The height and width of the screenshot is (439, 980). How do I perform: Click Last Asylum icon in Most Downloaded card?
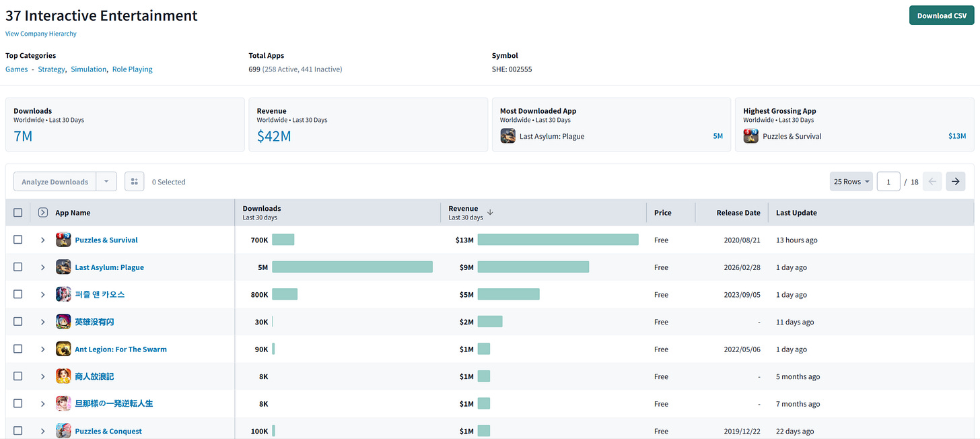(508, 136)
